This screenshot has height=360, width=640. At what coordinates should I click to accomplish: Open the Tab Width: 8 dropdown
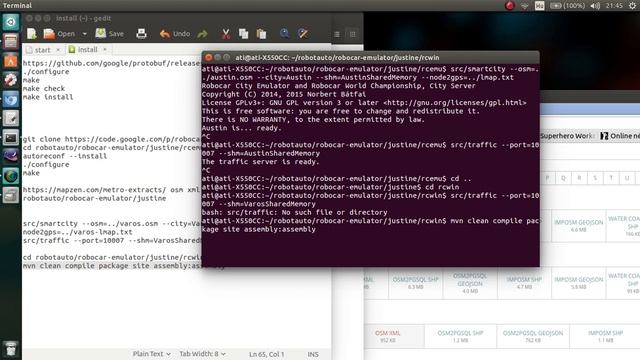click(202, 354)
